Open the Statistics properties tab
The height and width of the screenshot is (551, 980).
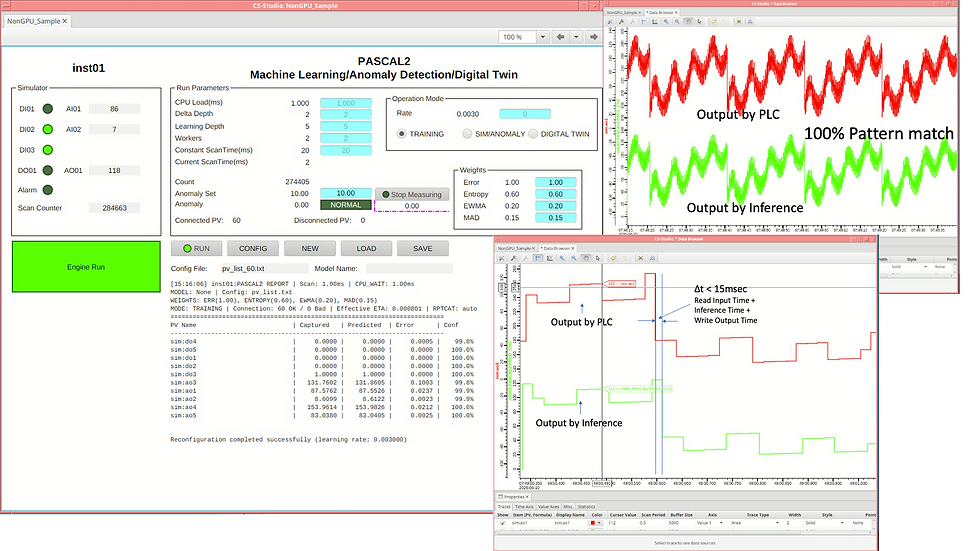pyautogui.click(x=586, y=507)
